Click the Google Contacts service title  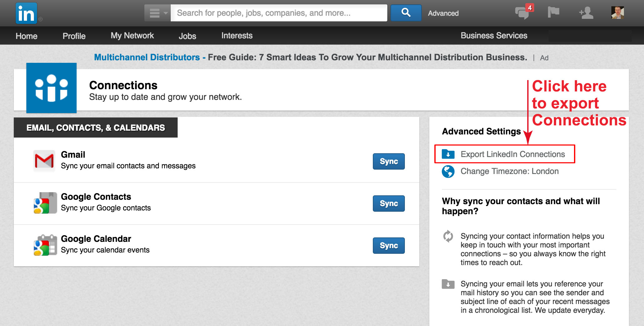pos(96,197)
